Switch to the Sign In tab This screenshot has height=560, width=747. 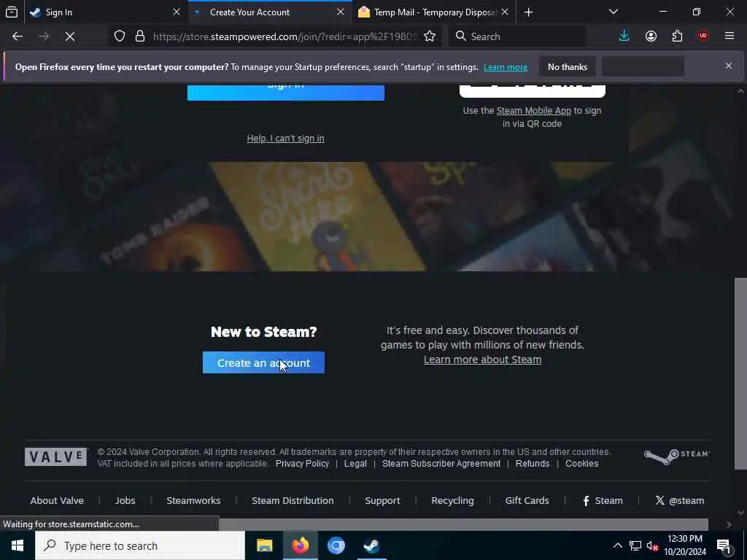point(105,12)
